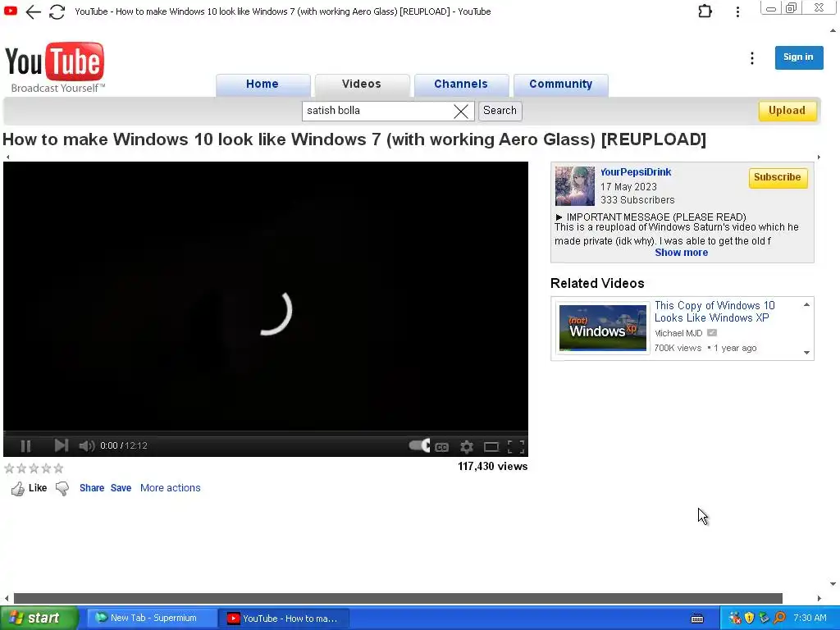Click the browser back arrow
840x630 pixels.
[33, 11]
